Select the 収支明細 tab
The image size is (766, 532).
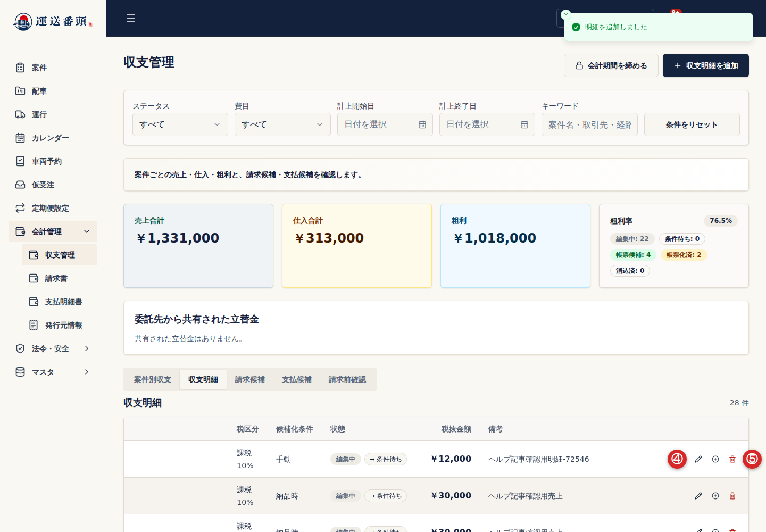(x=203, y=379)
